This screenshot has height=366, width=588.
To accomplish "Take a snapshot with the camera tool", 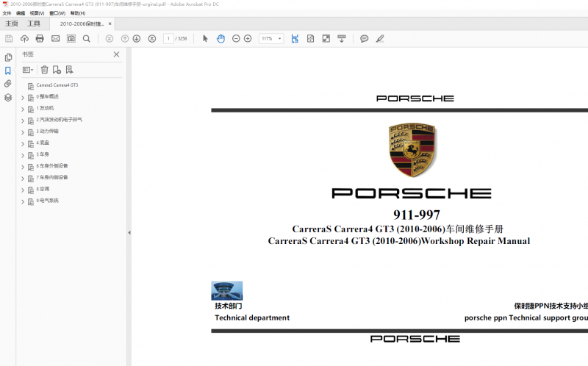I will [x=71, y=39].
